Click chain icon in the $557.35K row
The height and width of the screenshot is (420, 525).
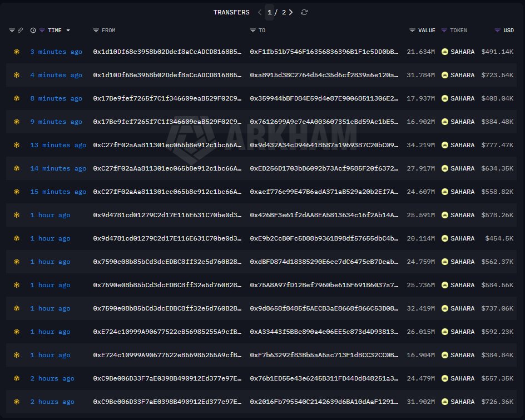pyautogui.click(x=17, y=378)
